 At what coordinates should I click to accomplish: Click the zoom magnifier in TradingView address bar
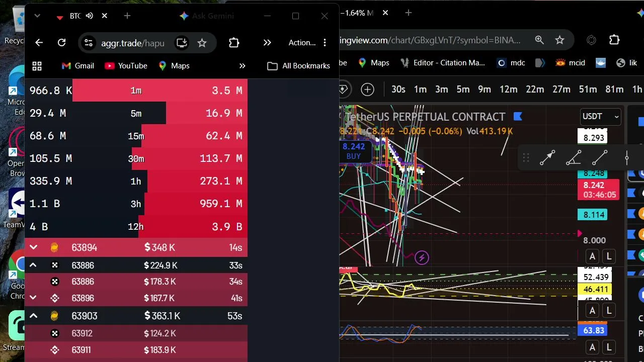pyautogui.click(x=539, y=40)
